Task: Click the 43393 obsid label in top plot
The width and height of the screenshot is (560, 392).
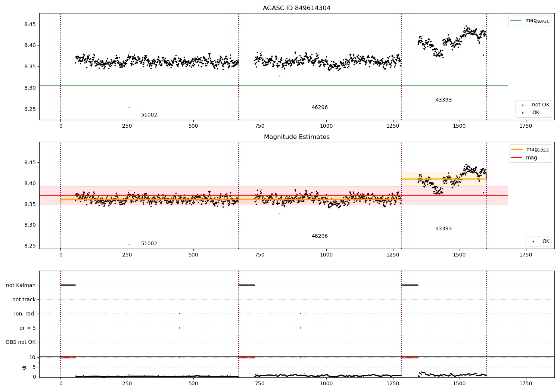Action: 444,100
